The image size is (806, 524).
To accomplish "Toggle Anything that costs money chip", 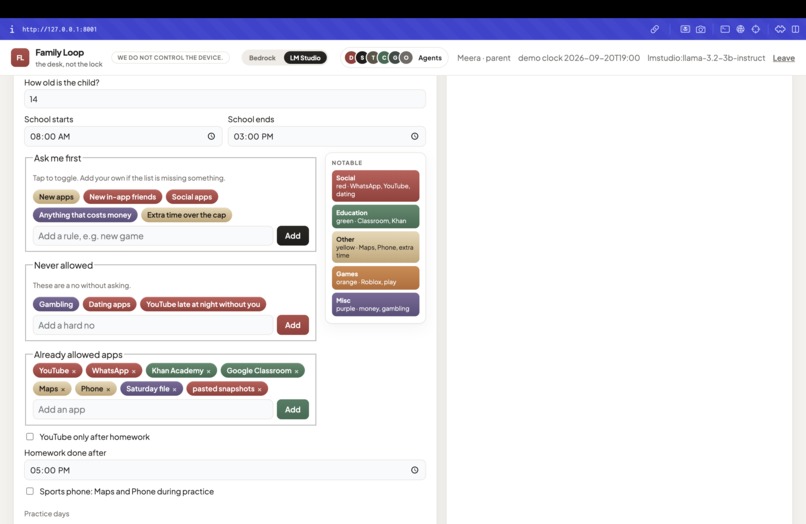I will click(85, 215).
